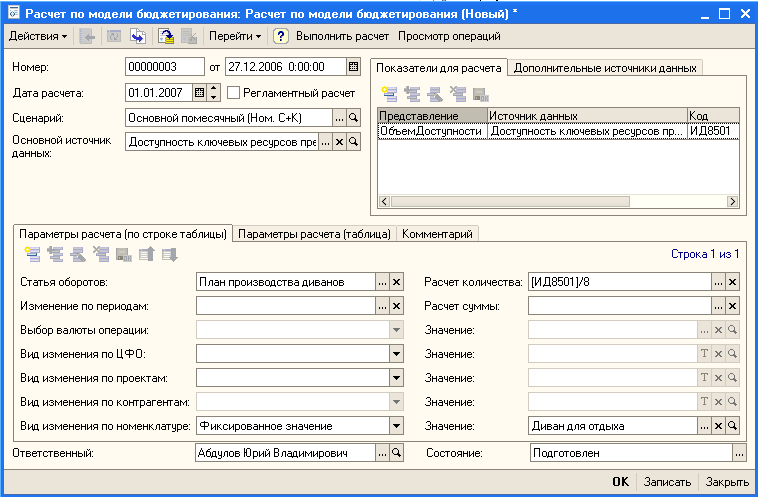Image resolution: width=758 pixels, height=497 pixels.
Task: Clear the Расчет количества formula
Action: (732, 282)
